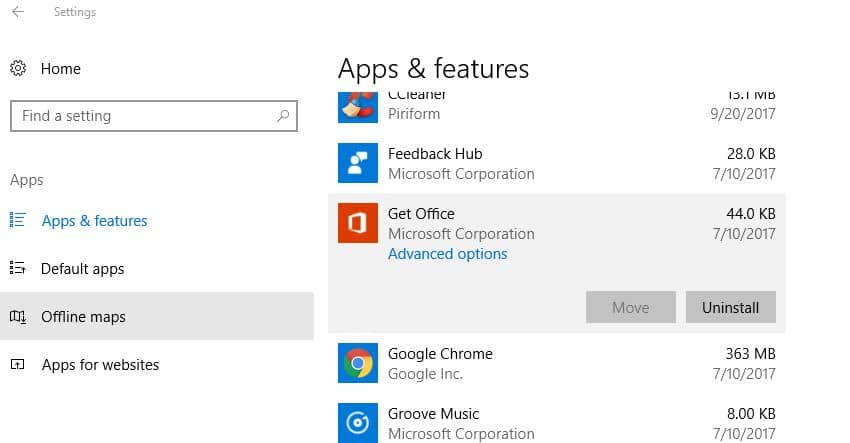Click the Google Chrome app icon
The image size is (850, 443).
point(357,363)
